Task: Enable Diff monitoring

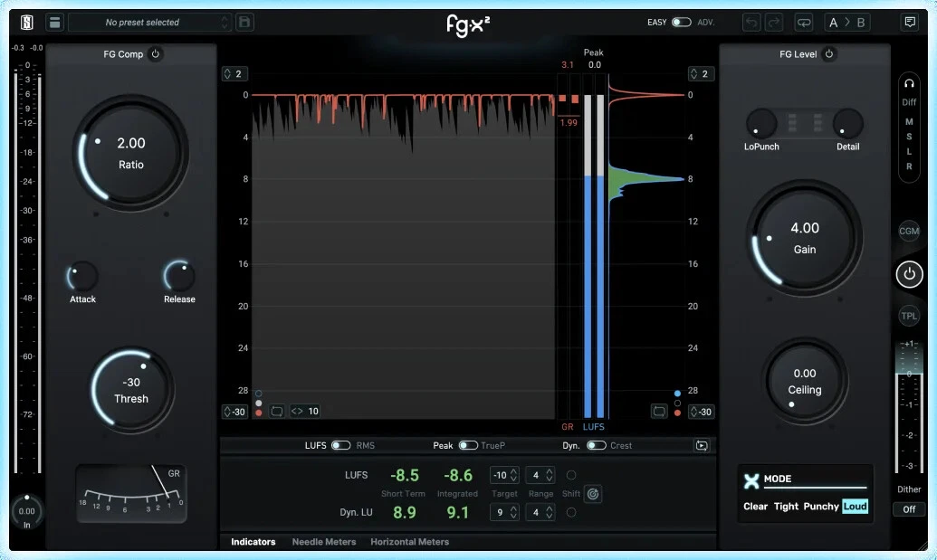Action: pos(909,102)
